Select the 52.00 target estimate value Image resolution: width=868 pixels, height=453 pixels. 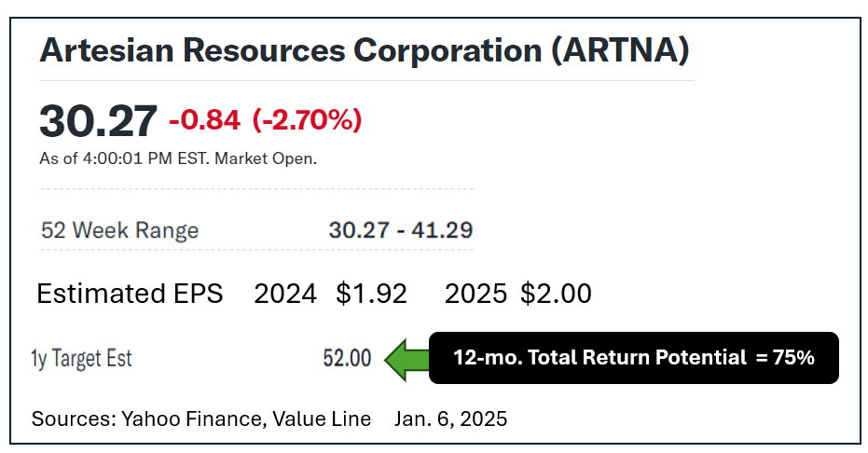(x=347, y=359)
